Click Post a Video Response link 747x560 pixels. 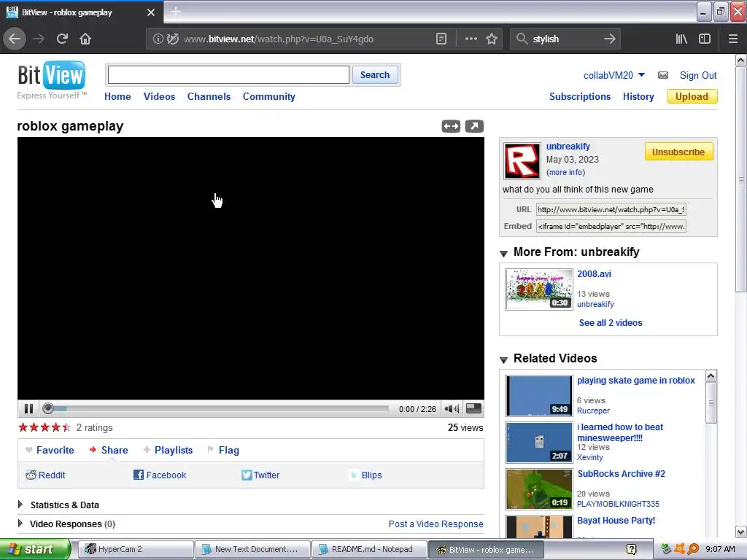[x=436, y=524]
